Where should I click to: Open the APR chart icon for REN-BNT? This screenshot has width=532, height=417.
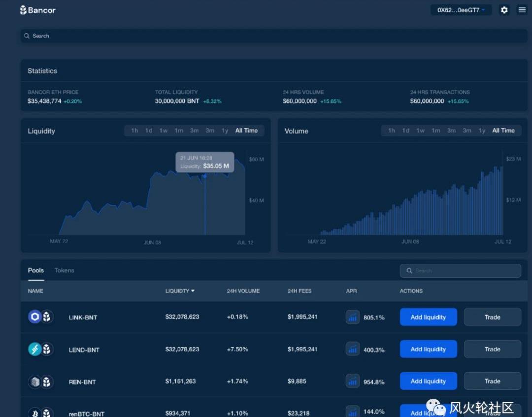tap(353, 382)
